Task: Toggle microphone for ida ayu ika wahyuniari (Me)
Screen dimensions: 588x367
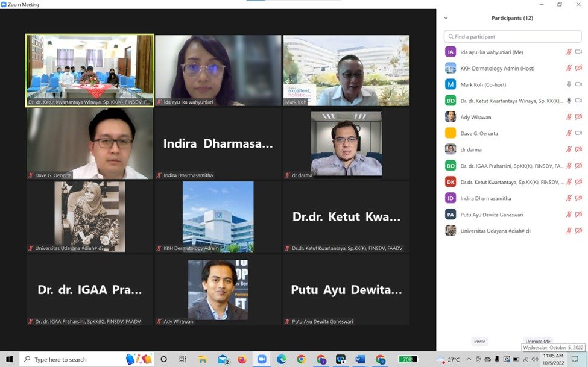Action: click(x=569, y=52)
